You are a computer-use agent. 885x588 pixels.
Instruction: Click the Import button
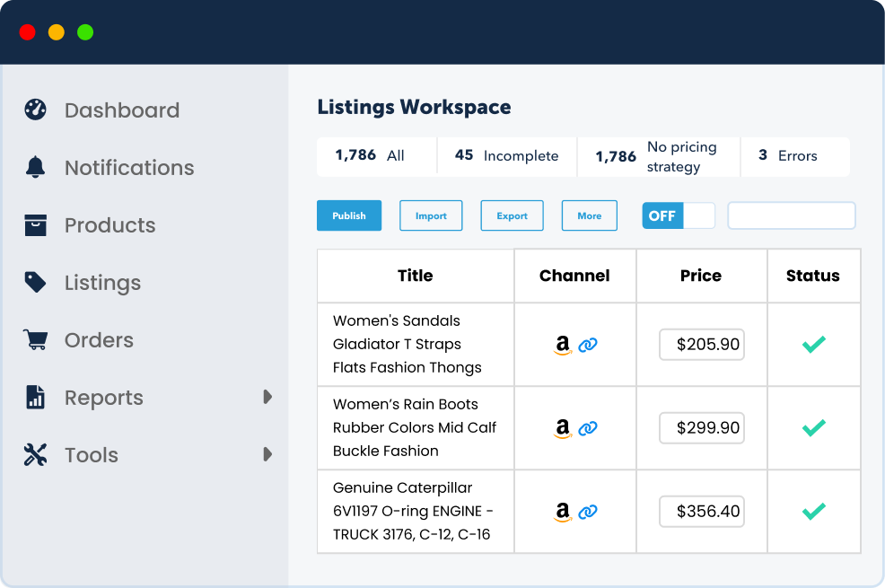coord(431,215)
